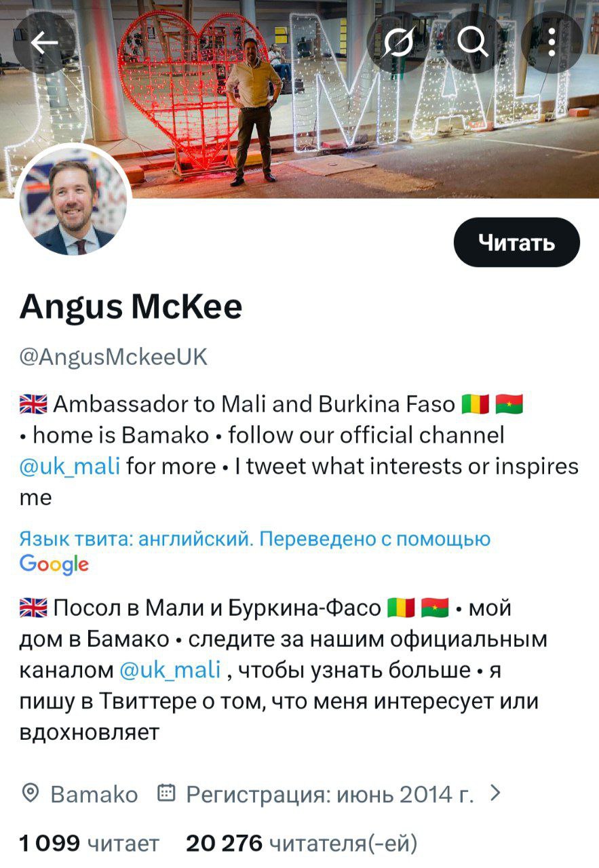
Task: Open the 20 276 читателя followers list
Action: tap(302, 844)
